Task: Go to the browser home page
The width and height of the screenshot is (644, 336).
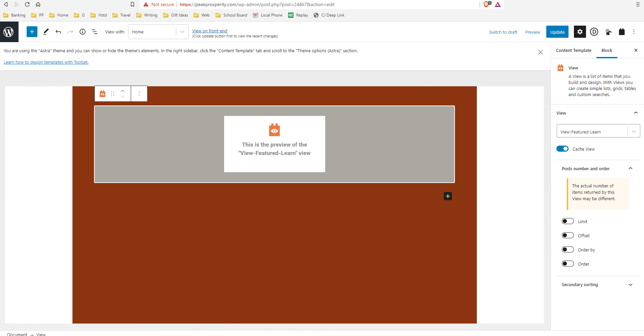Action: point(38,4)
